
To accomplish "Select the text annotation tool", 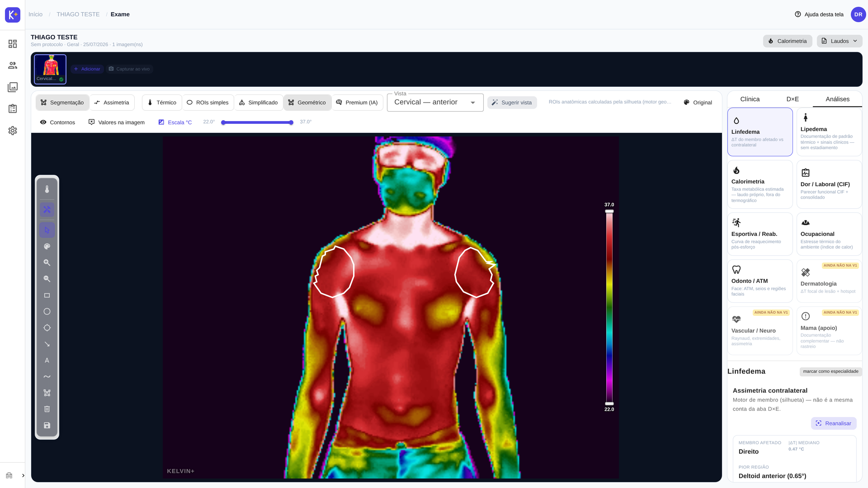I will (47, 361).
